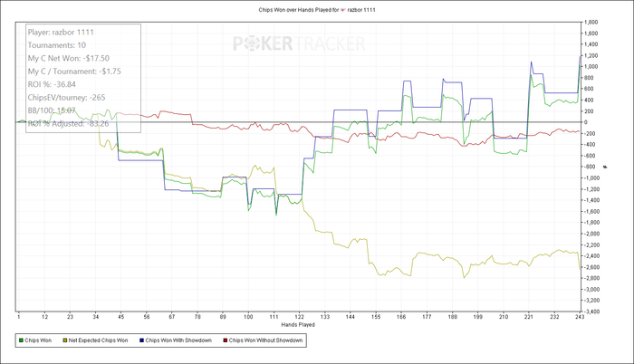The height and width of the screenshot is (364, 634).
Task: Click the 'My C Net Won: -$17.50' line
Action: click(68, 58)
